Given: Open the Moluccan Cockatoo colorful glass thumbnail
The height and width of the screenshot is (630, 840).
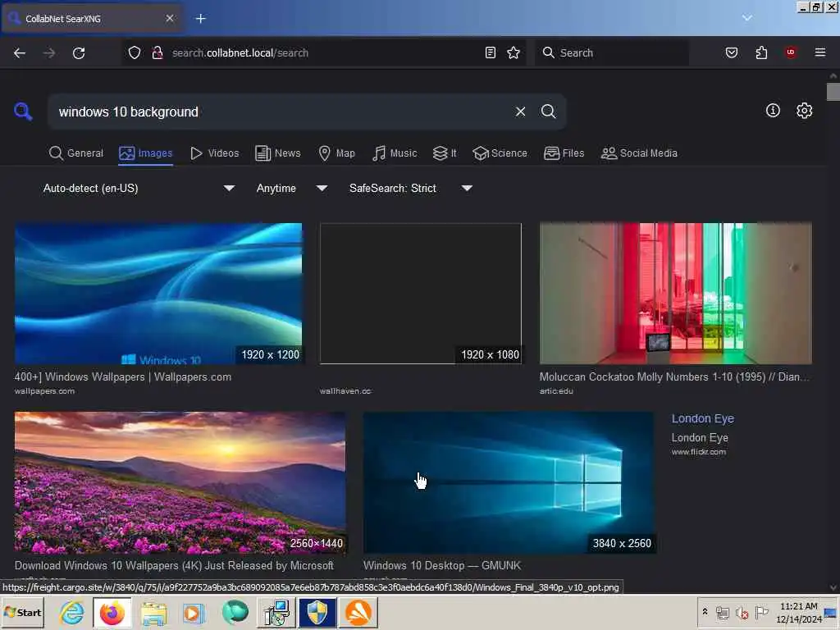Looking at the screenshot, I should tap(676, 294).
